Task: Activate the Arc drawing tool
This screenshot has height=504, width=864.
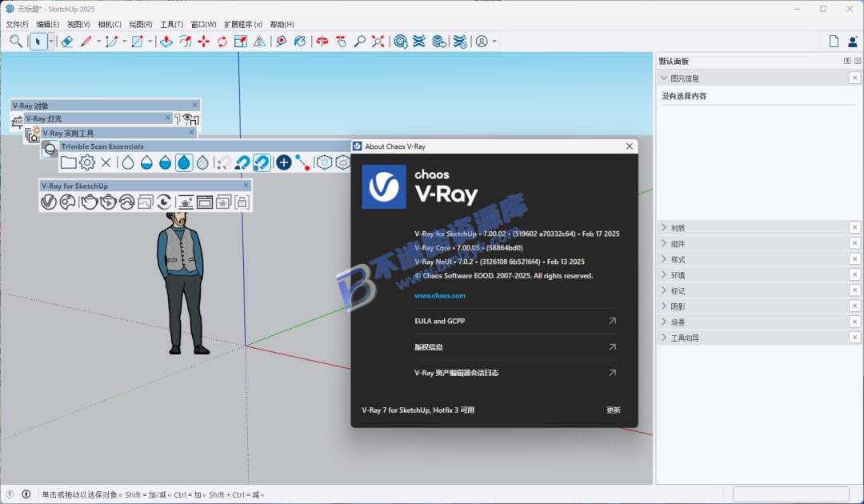Action: pos(111,42)
